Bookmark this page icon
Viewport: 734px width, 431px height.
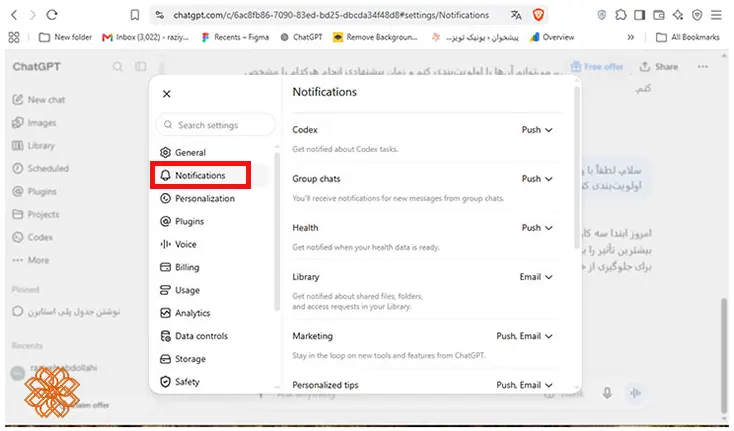tap(135, 15)
